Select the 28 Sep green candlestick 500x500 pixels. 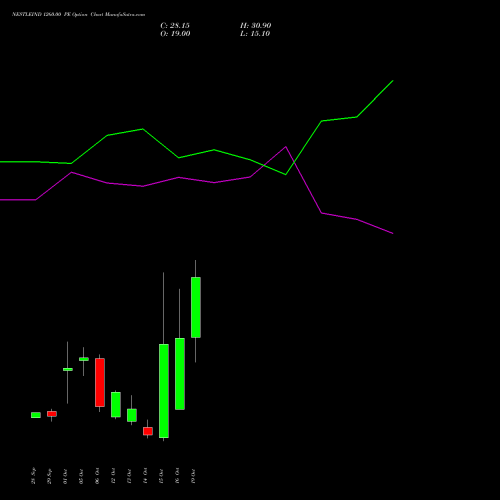[36, 415]
